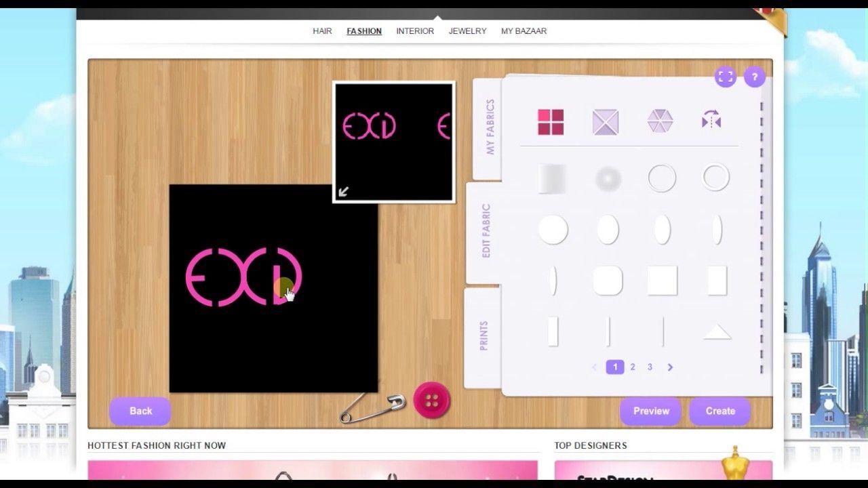Click the Create button
The image size is (868, 488).
click(x=720, y=411)
